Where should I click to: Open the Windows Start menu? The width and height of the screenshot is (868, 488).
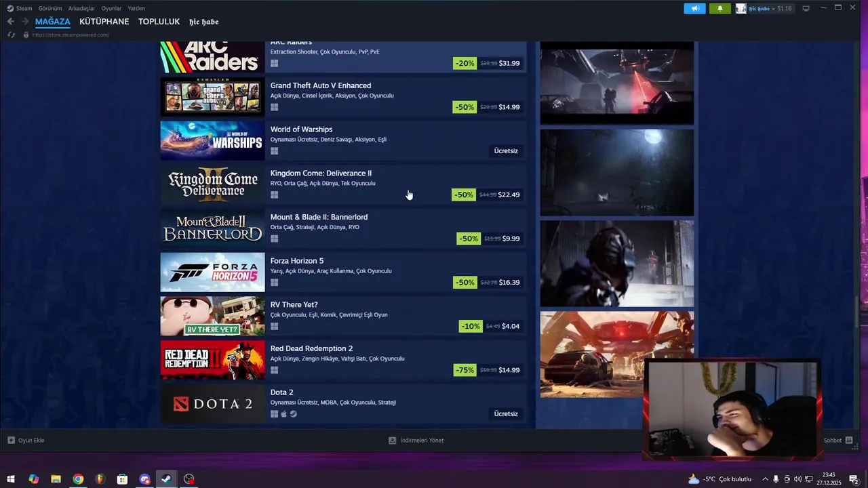[x=11, y=479]
